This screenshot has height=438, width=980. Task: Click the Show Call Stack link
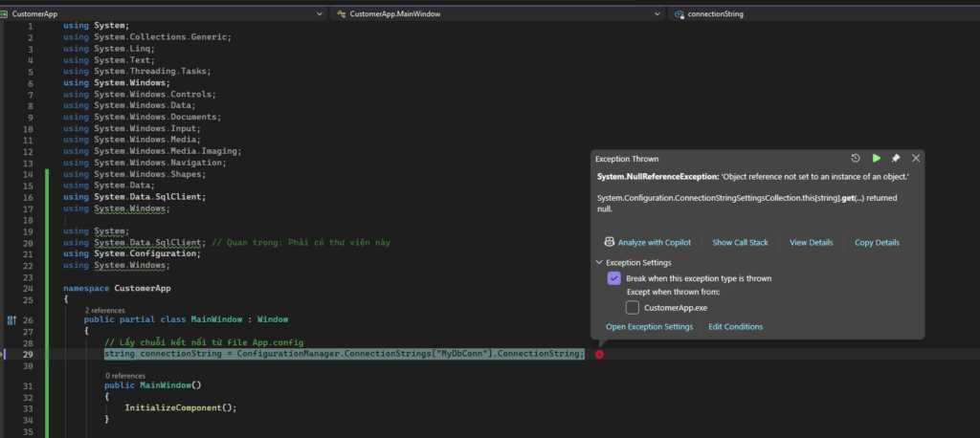pos(740,243)
